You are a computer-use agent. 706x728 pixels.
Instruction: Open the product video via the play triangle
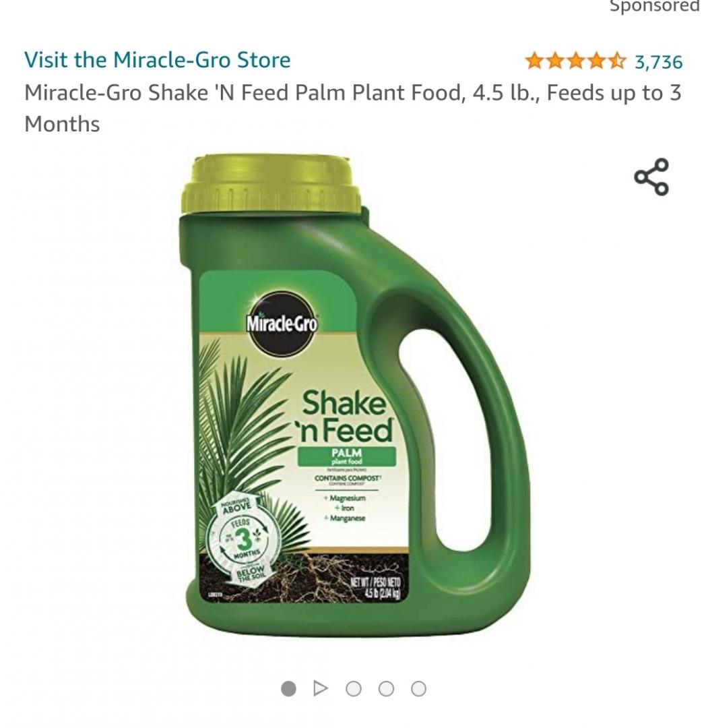(321, 688)
